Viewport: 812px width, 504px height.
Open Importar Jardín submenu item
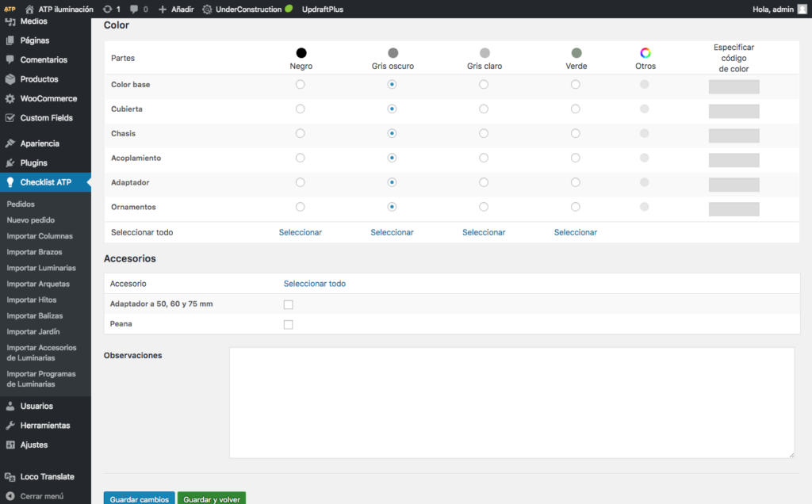click(x=33, y=332)
